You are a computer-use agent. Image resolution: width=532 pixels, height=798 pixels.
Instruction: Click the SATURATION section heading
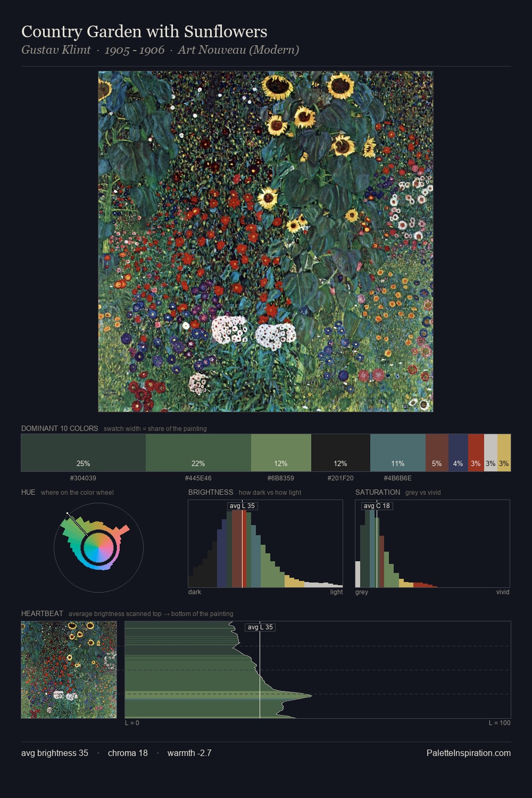coord(378,492)
